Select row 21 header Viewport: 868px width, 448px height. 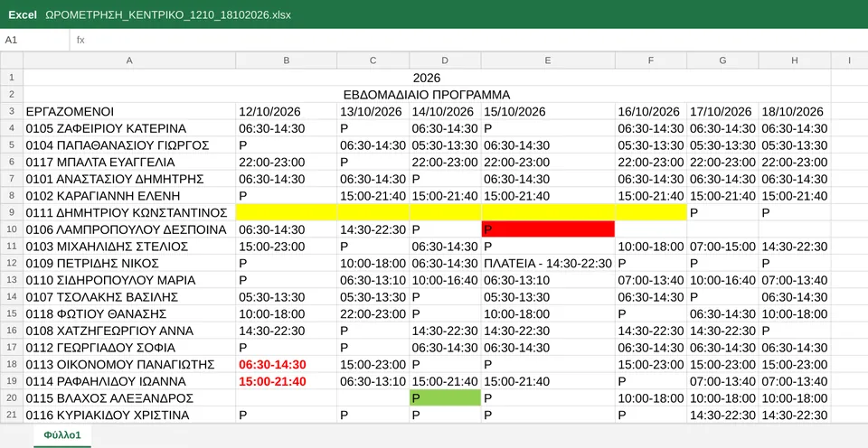point(12,415)
